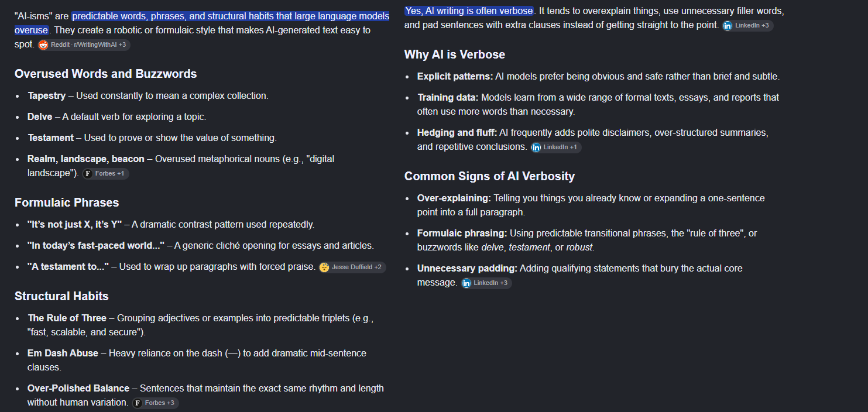Open LinkedIn +3 chip after 'core message'

pyautogui.click(x=486, y=283)
